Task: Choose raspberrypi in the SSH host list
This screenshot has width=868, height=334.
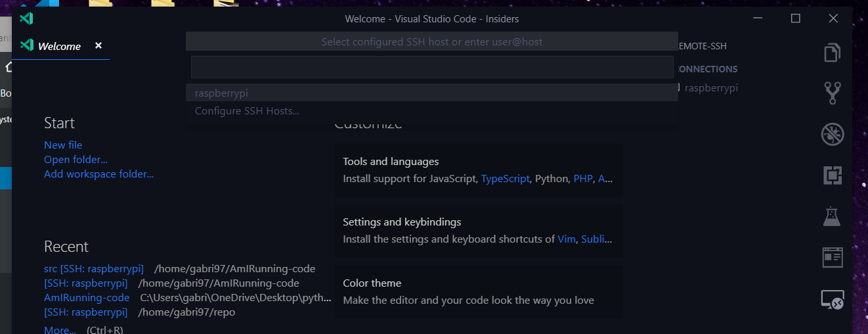Action: tap(432, 93)
